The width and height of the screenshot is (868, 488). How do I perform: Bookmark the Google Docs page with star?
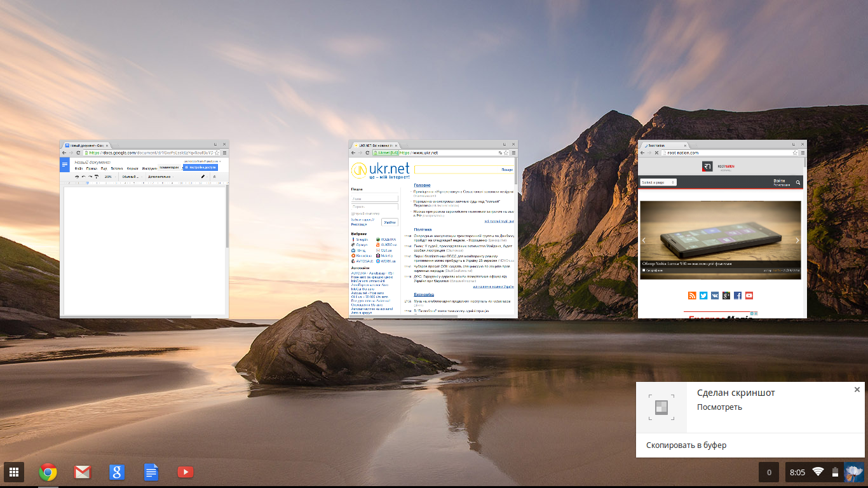(x=217, y=152)
